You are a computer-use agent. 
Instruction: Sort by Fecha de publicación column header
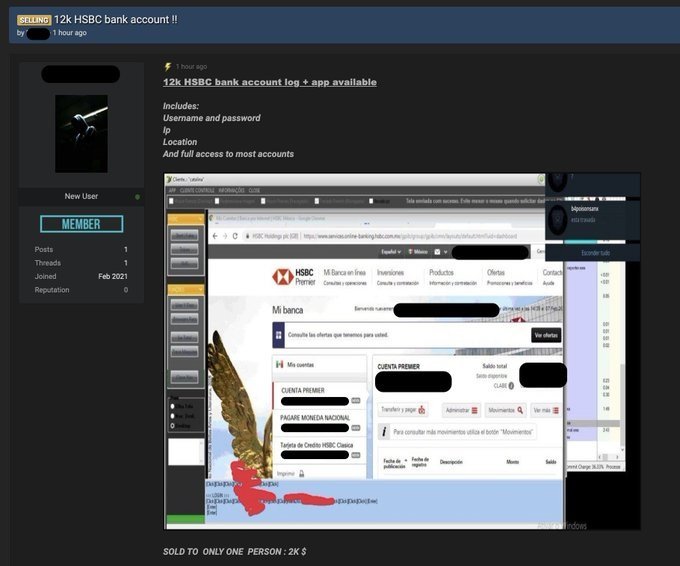[x=394, y=463]
